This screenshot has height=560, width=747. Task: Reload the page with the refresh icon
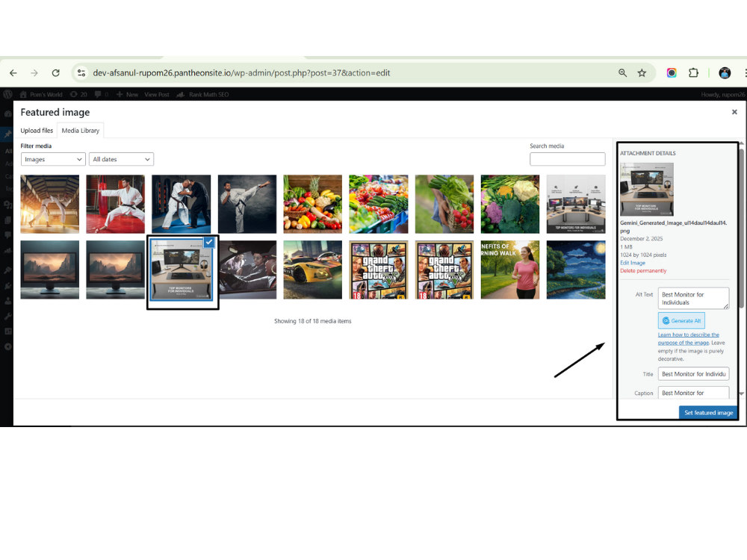tap(56, 73)
